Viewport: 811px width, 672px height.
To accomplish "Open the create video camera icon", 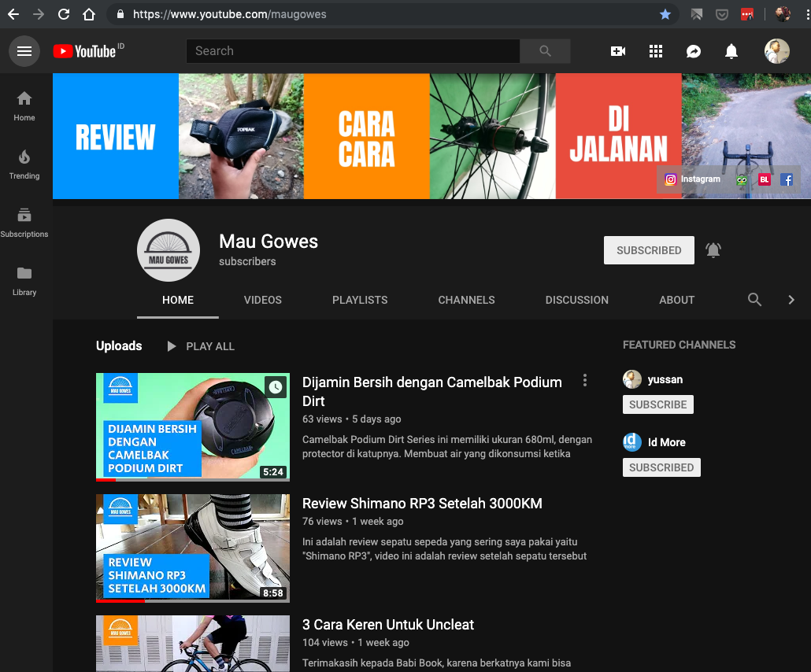I will pyautogui.click(x=617, y=51).
